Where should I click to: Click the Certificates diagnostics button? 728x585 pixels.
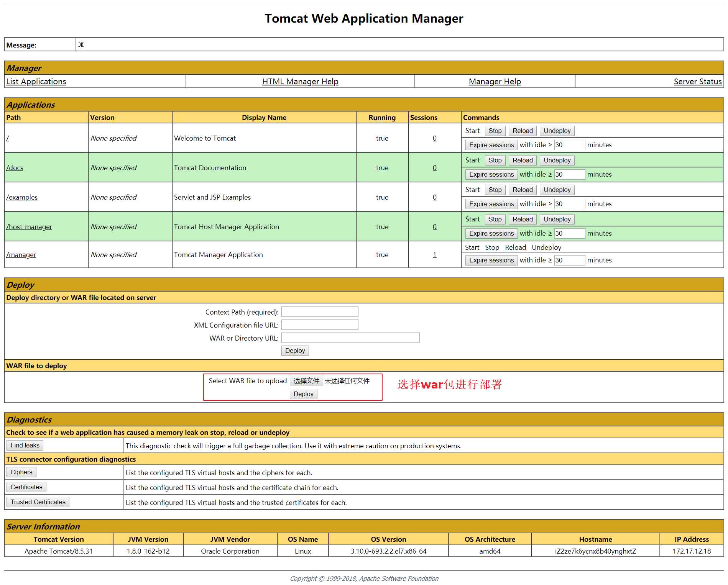point(26,487)
